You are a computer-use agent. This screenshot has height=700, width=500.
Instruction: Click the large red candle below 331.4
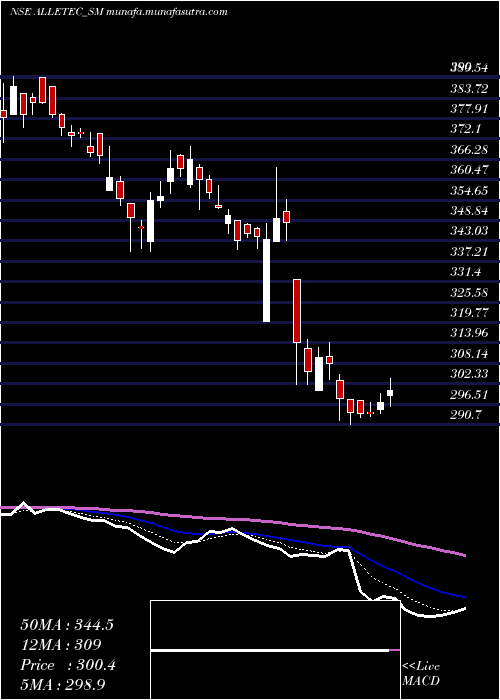pyautogui.click(x=297, y=311)
